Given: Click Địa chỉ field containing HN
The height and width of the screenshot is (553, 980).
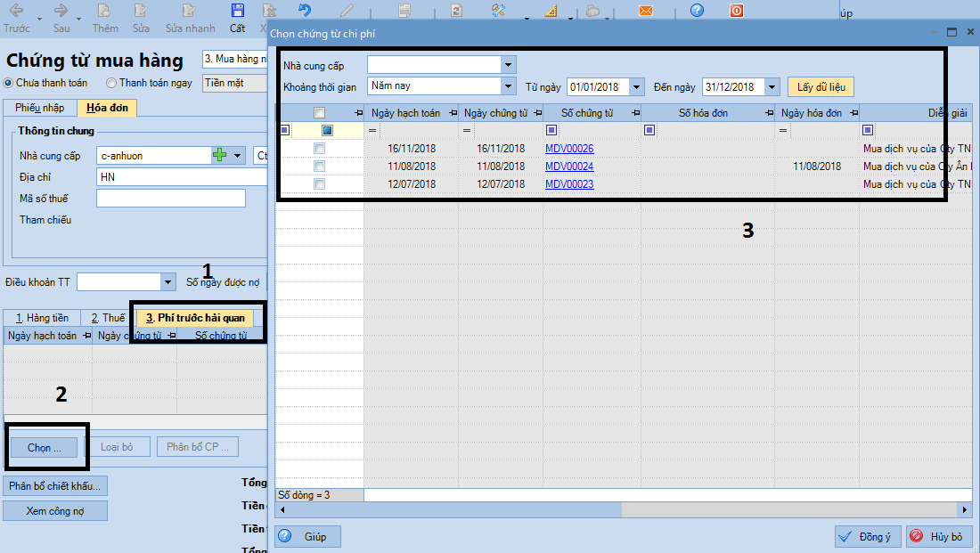Looking at the screenshot, I should tap(182, 177).
